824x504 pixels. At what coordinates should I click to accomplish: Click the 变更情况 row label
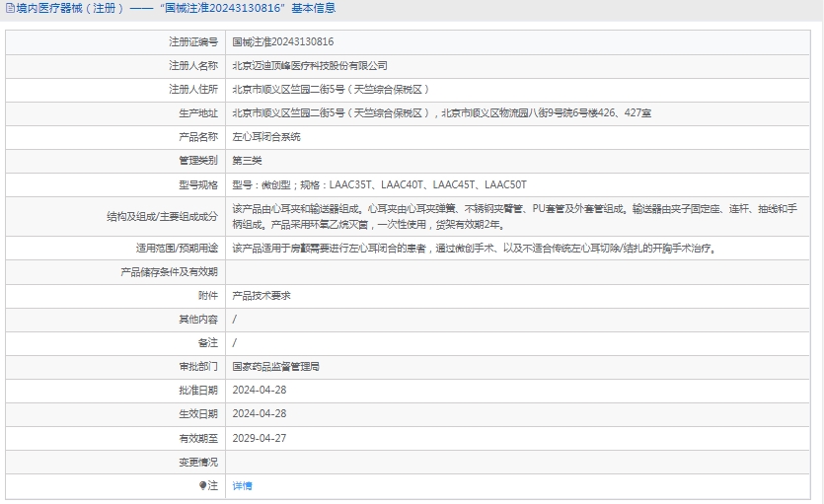pos(198,462)
